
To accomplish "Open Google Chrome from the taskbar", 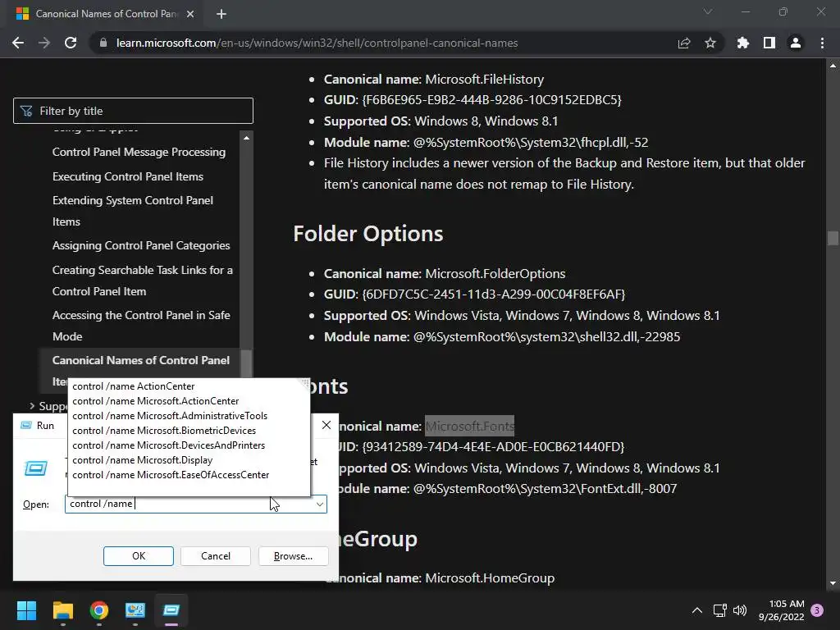I will tap(99, 610).
